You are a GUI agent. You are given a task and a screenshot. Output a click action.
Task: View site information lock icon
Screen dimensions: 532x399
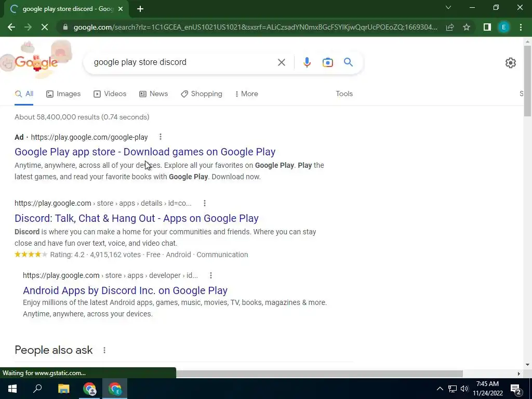[65, 27]
